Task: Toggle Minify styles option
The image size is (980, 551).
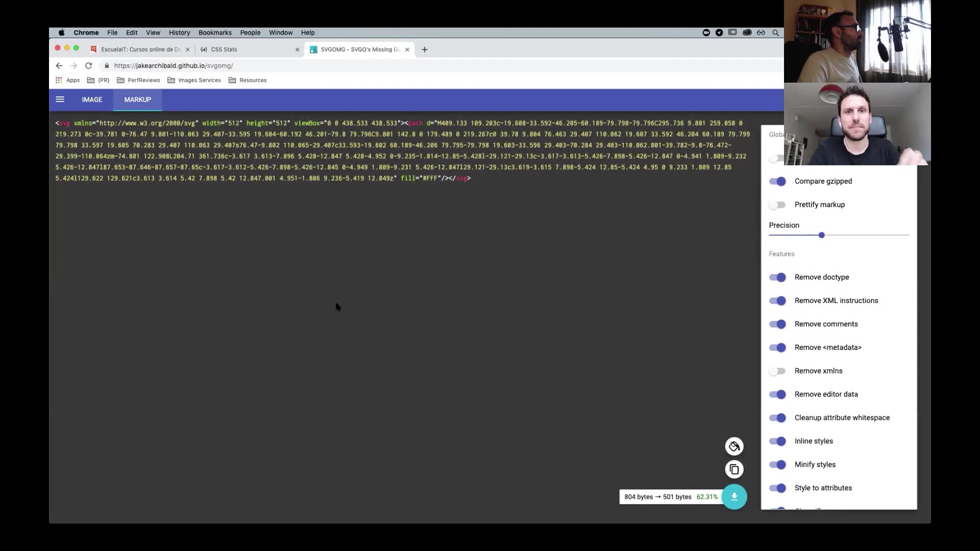Action: click(x=777, y=465)
